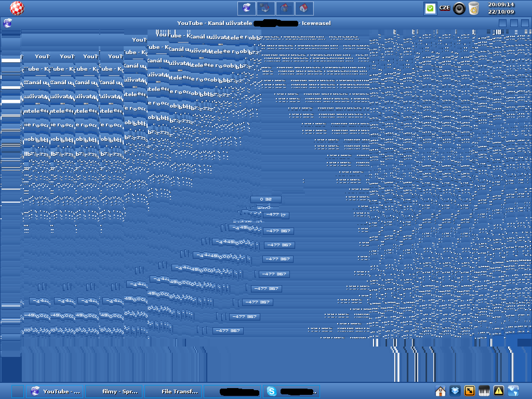
Task: Change the CZE keyboard layout indicator
Action: (x=445, y=8)
